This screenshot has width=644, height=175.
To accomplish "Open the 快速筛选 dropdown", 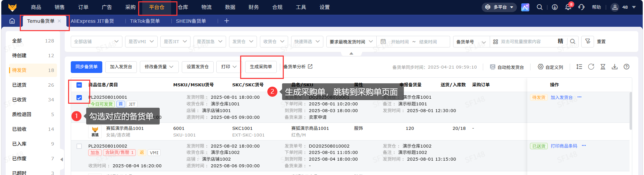I will pyautogui.click(x=307, y=41).
